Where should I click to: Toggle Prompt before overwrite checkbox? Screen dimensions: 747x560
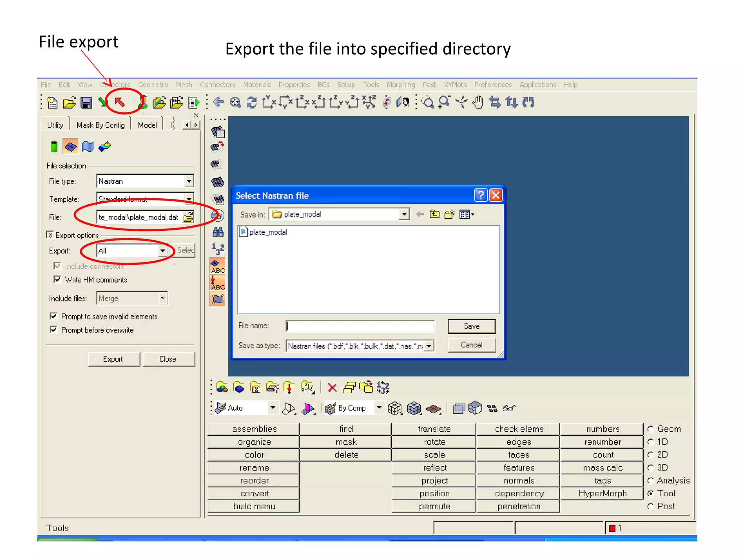[54, 330]
